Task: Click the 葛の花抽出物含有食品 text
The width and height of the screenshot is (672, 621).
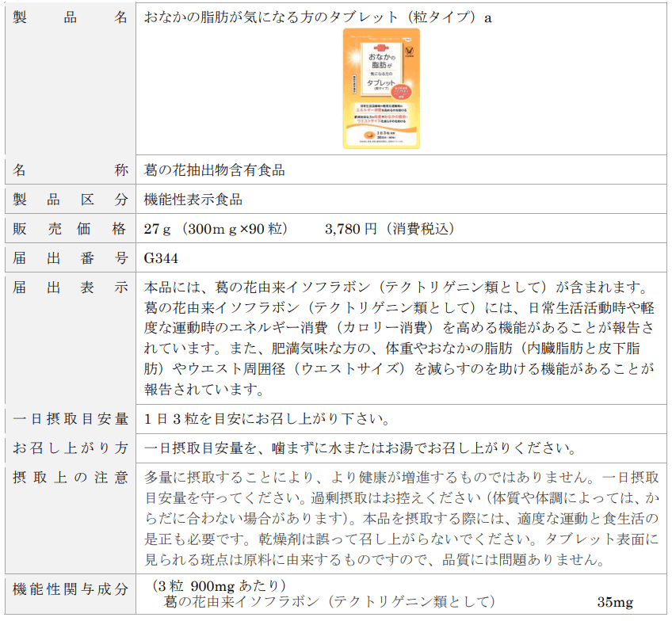Action: (x=215, y=170)
